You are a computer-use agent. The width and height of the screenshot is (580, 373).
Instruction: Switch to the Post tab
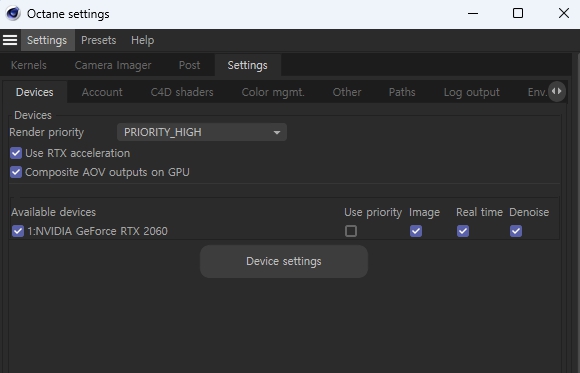[x=189, y=65]
